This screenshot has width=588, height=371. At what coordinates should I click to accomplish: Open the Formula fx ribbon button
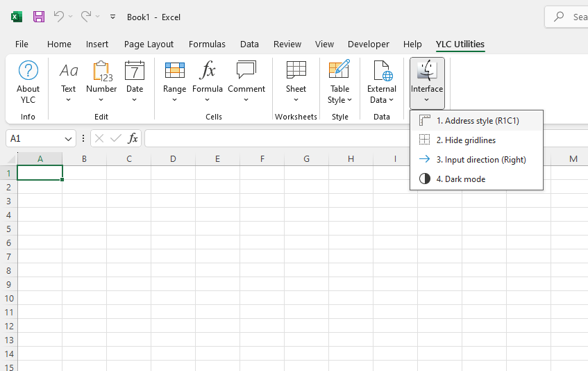tap(208, 80)
